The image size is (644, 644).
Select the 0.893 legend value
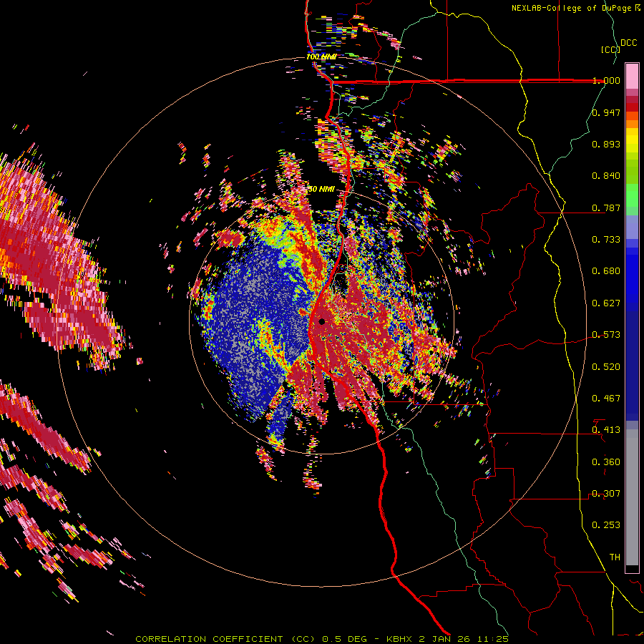coord(606,144)
